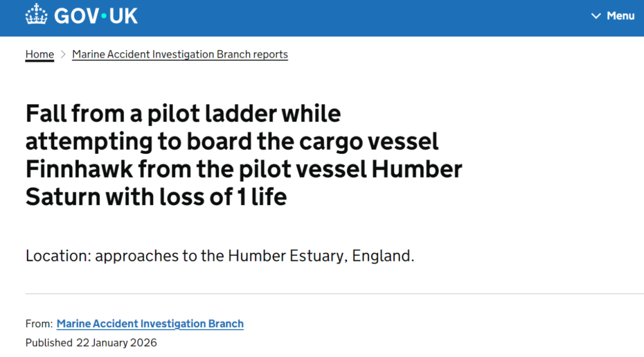The width and height of the screenshot is (644, 357).
Task: Click the 'Fall from a pilot ladder' headline
Action: (x=183, y=113)
